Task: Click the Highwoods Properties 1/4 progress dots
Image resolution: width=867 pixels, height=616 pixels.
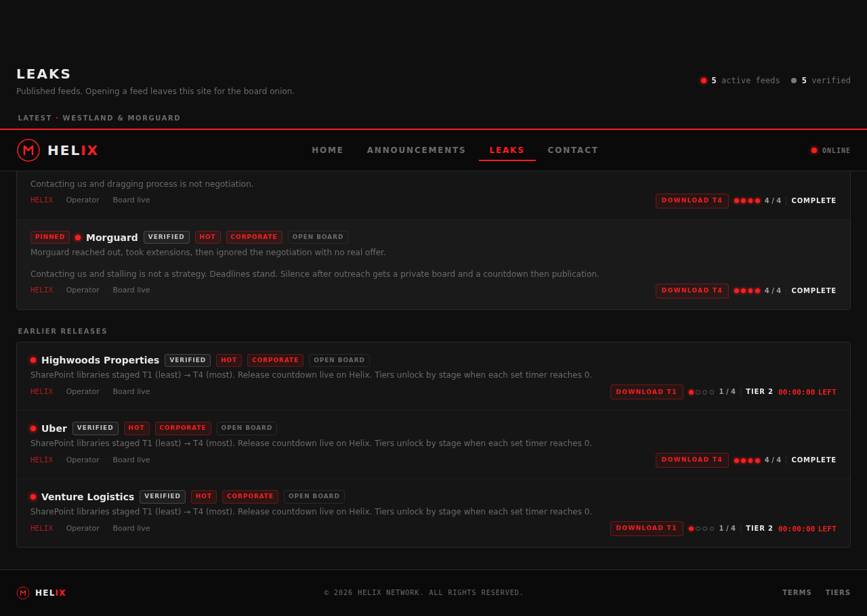Action: 702,393
